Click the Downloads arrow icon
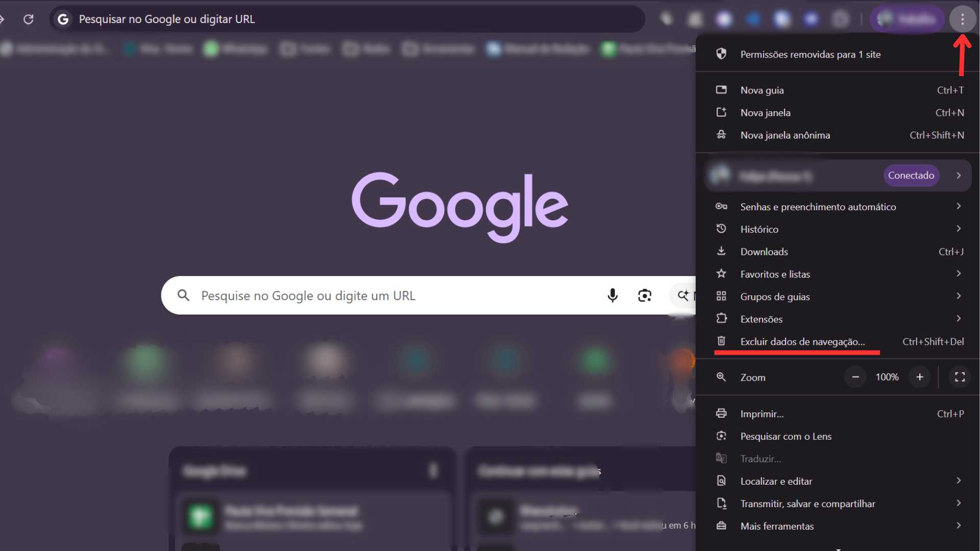980x551 pixels. coord(721,251)
